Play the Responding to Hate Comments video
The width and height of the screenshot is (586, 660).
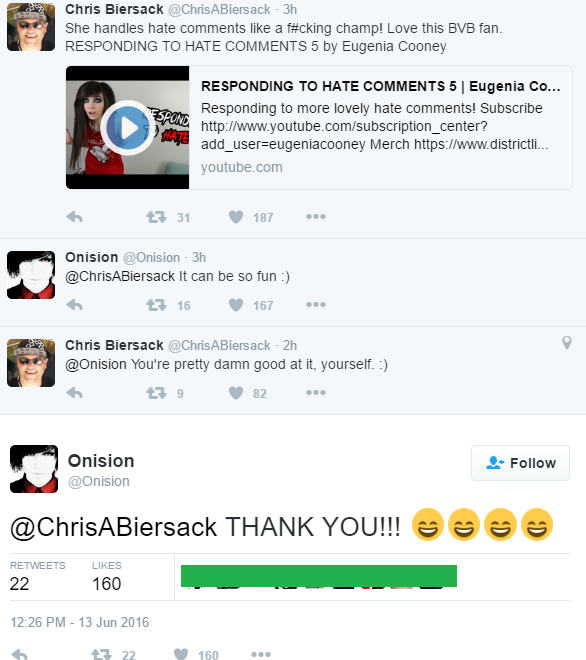click(128, 128)
